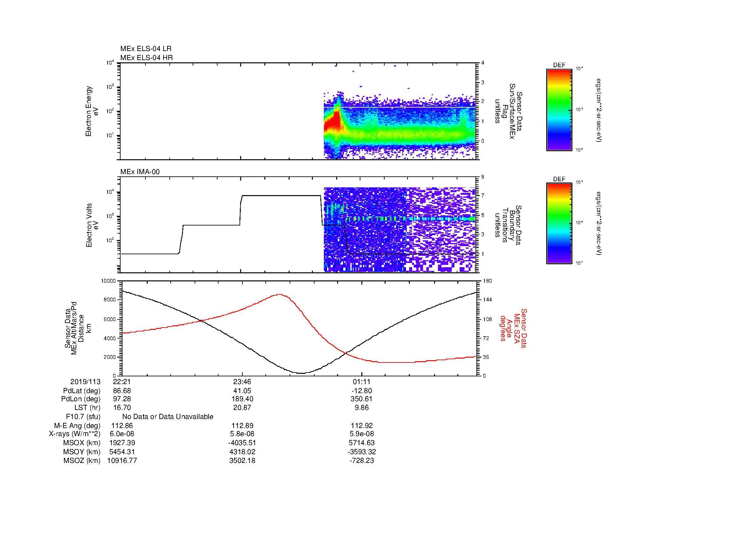Click the PdLon value '350.61'
Viewport: 756px width, 534px height.
pyautogui.click(x=362, y=399)
